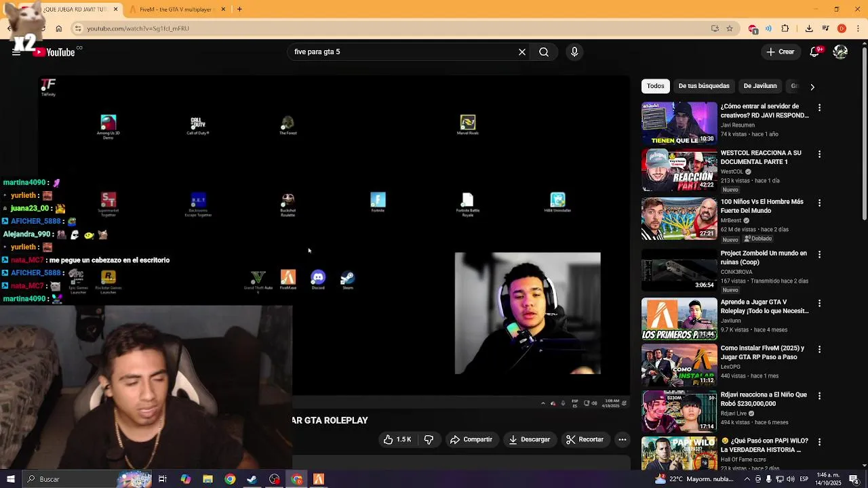
Task: Open options for 100 Niños Vs El Hombre video
Action: click(819, 203)
